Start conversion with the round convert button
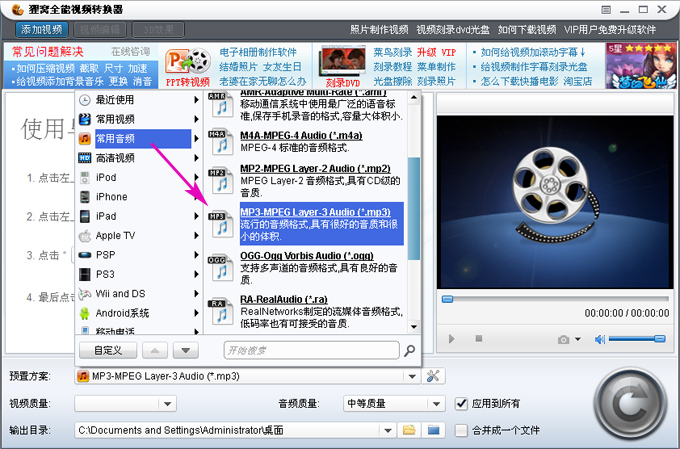This screenshot has width=680, height=449. (630, 404)
